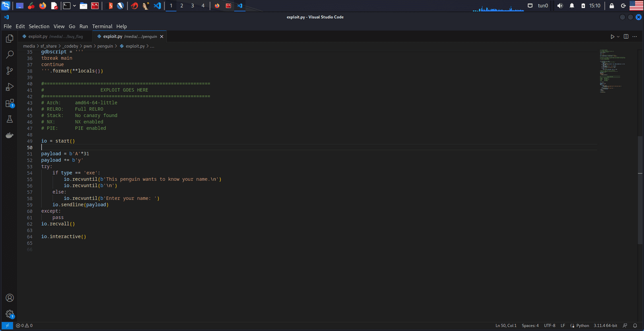This screenshot has width=644, height=331.
Task: Click the code minimap preview
Action: tap(612, 71)
